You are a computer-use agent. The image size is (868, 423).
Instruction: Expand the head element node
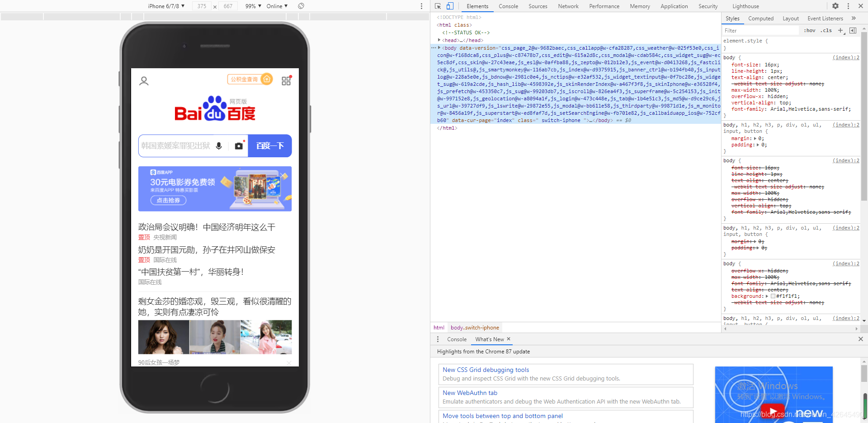click(x=439, y=40)
